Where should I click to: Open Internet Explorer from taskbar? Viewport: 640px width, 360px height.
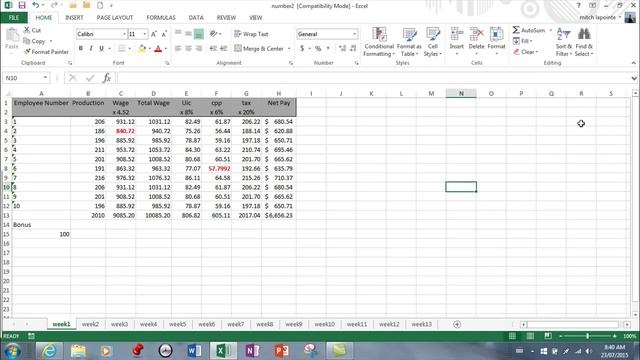point(49,351)
